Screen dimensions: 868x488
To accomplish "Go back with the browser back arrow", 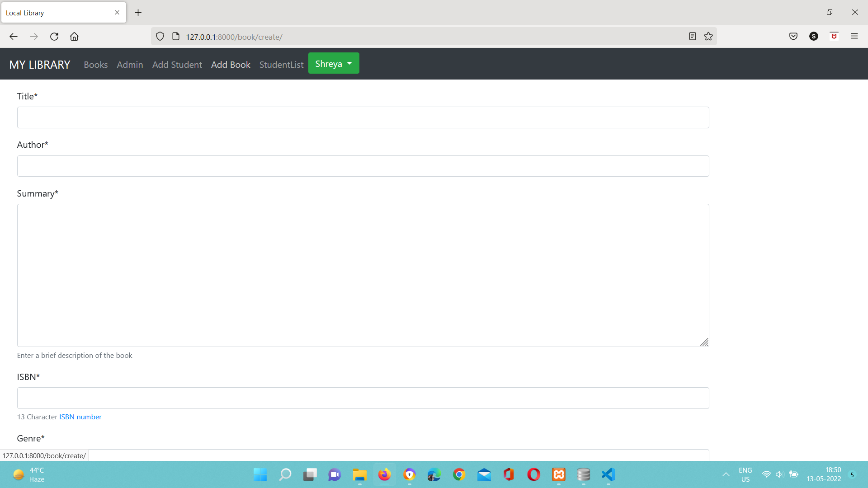I will (x=14, y=37).
